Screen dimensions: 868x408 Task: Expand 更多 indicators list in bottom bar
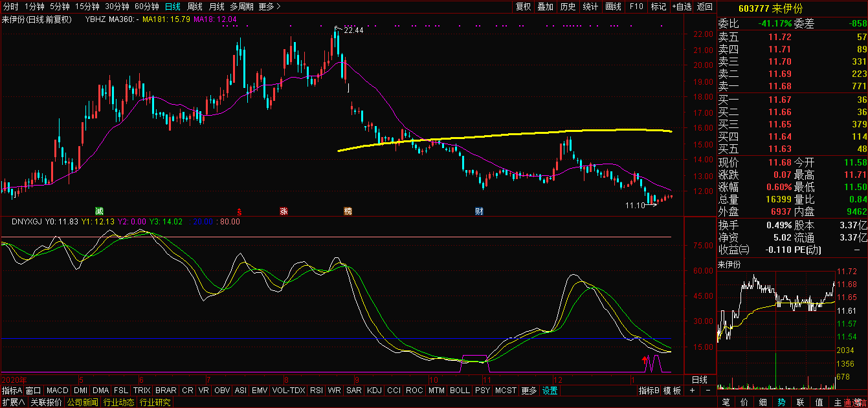click(529, 391)
